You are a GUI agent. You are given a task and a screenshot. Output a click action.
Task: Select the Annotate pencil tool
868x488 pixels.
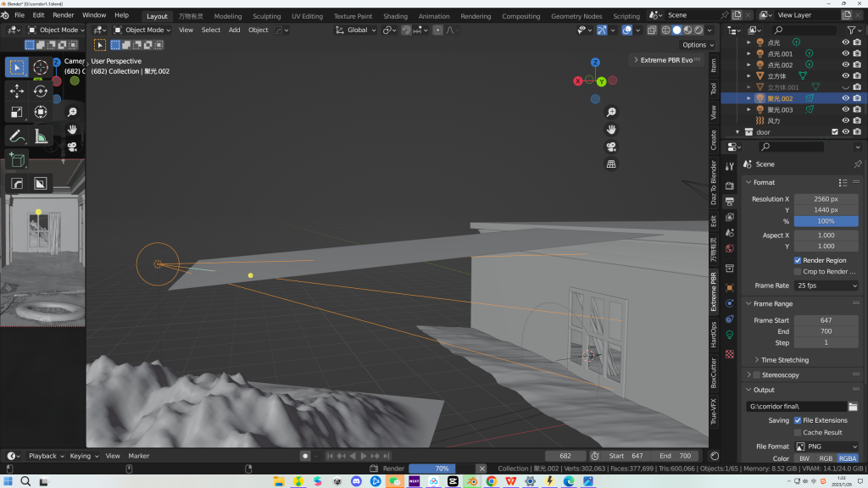17,136
